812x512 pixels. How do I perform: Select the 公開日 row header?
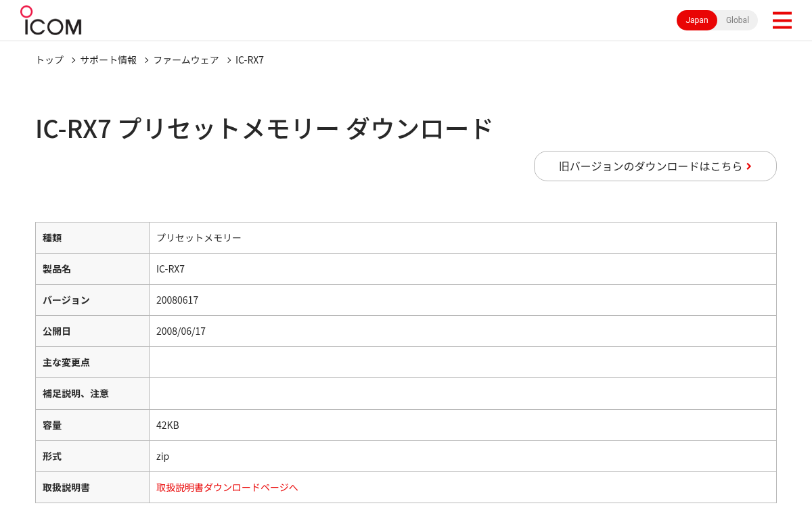point(92,331)
